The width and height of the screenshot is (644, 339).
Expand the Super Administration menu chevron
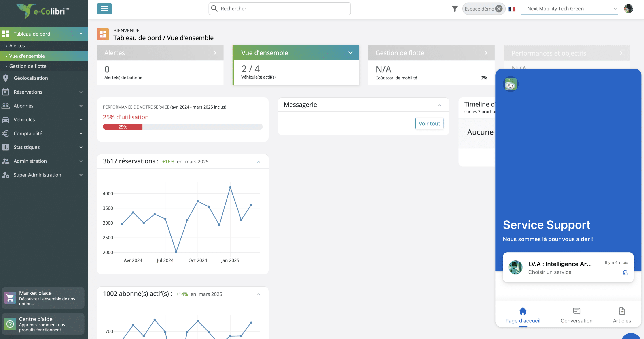point(81,175)
